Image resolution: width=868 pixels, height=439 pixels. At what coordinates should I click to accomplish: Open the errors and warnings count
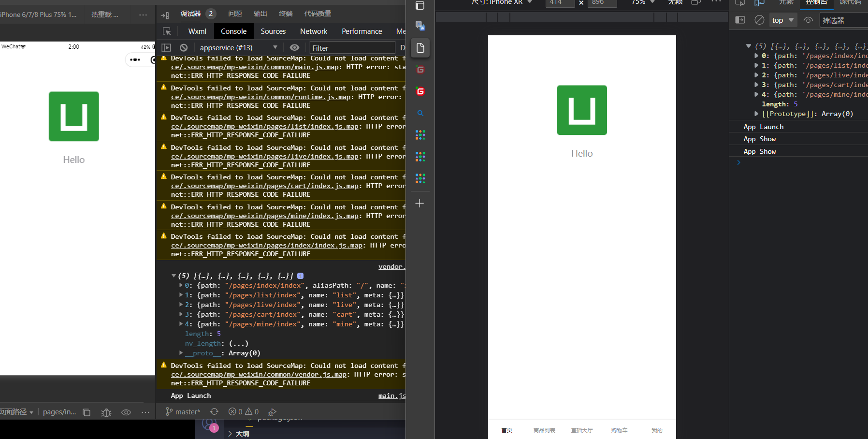pyautogui.click(x=244, y=412)
